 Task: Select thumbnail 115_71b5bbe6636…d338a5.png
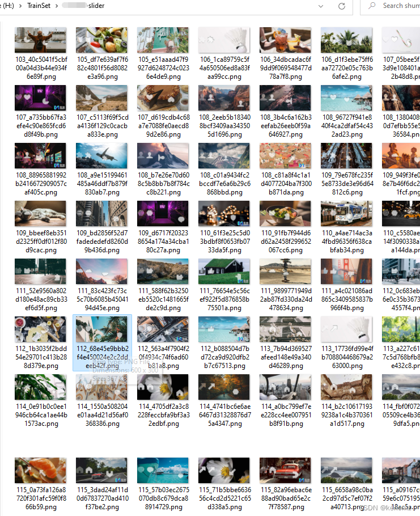click(224, 470)
